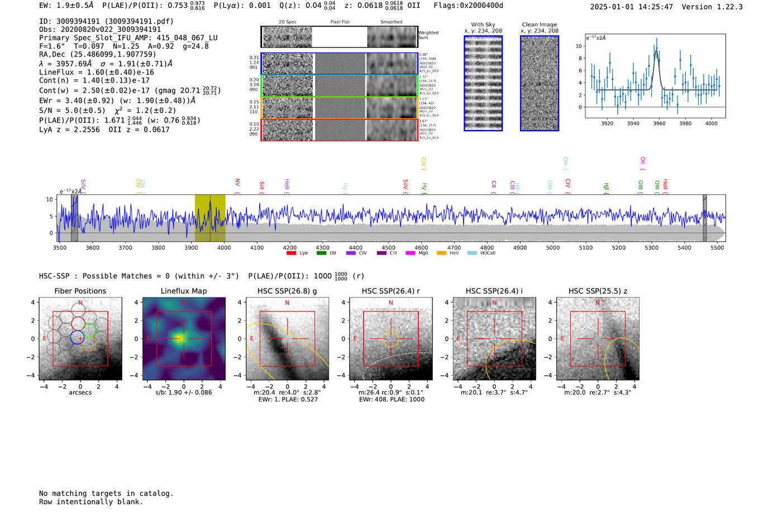Click the orange fiber circle in Fiber Positions
782x532 pixels.
click(x=89, y=343)
